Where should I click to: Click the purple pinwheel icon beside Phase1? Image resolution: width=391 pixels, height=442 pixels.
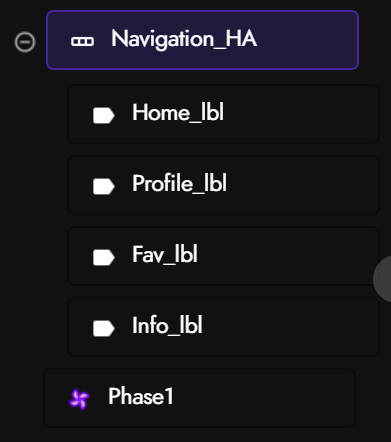pyautogui.click(x=79, y=399)
